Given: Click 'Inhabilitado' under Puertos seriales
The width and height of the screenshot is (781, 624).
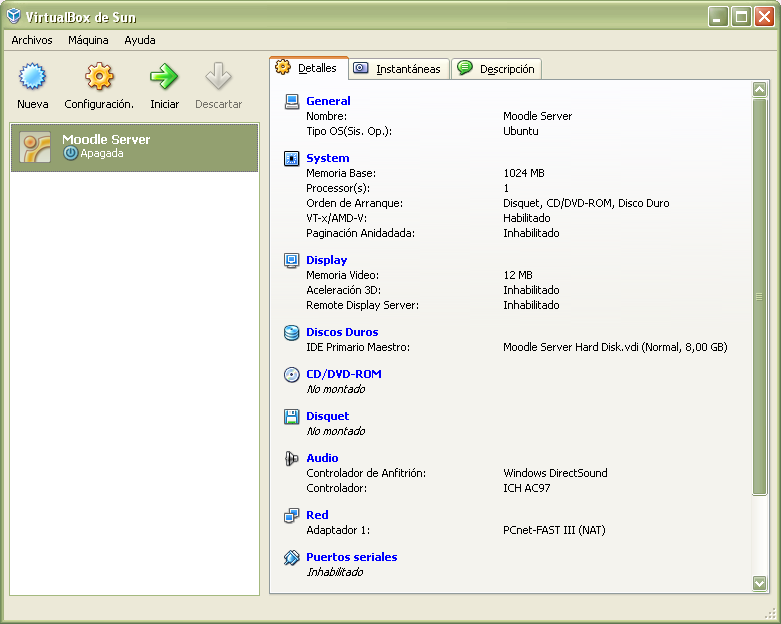Looking at the screenshot, I should (335, 572).
